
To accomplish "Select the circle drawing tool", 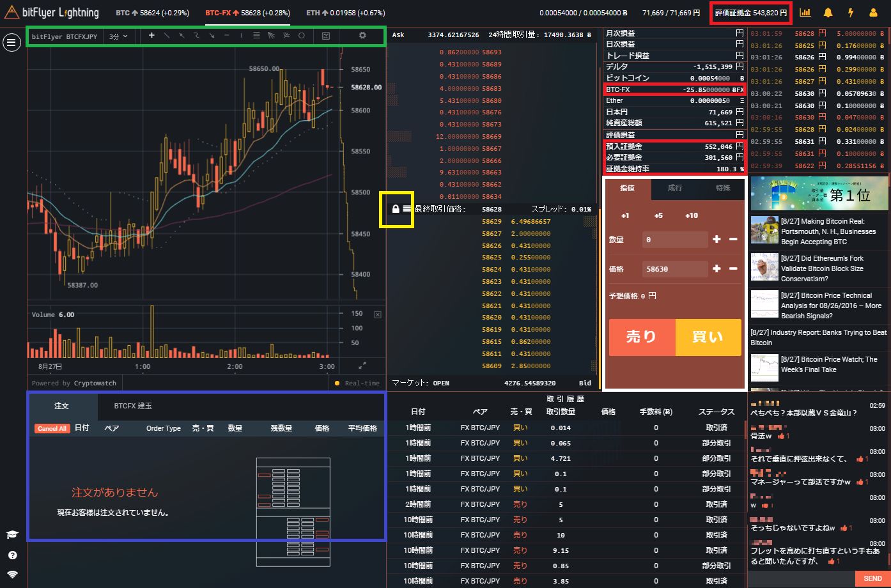I will click(302, 36).
